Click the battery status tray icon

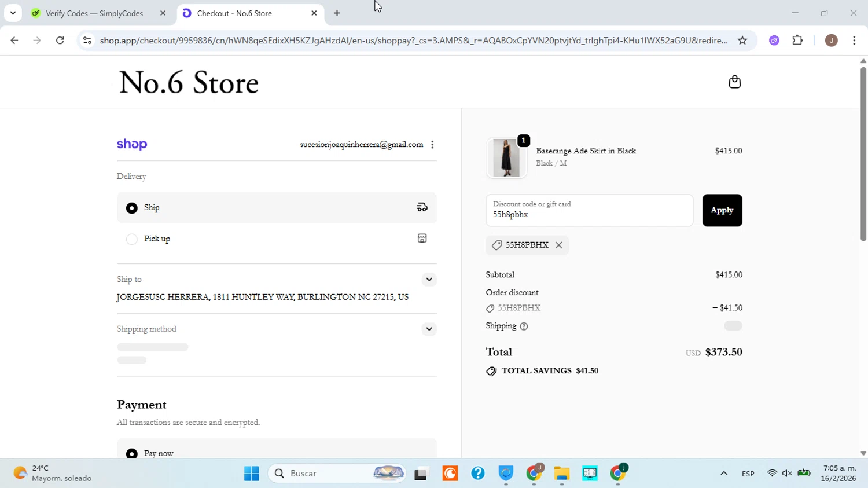pyautogui.click(x=804, y=474)
